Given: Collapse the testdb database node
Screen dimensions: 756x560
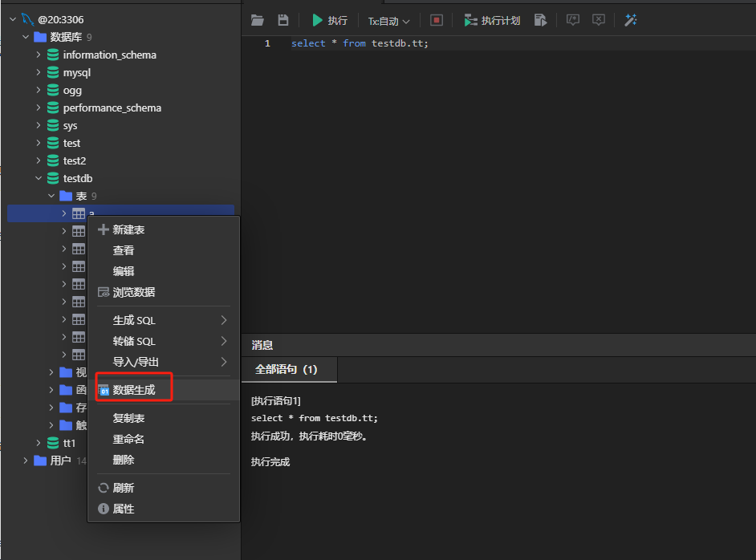Looking at the screenshot, I should coord(39,178).
